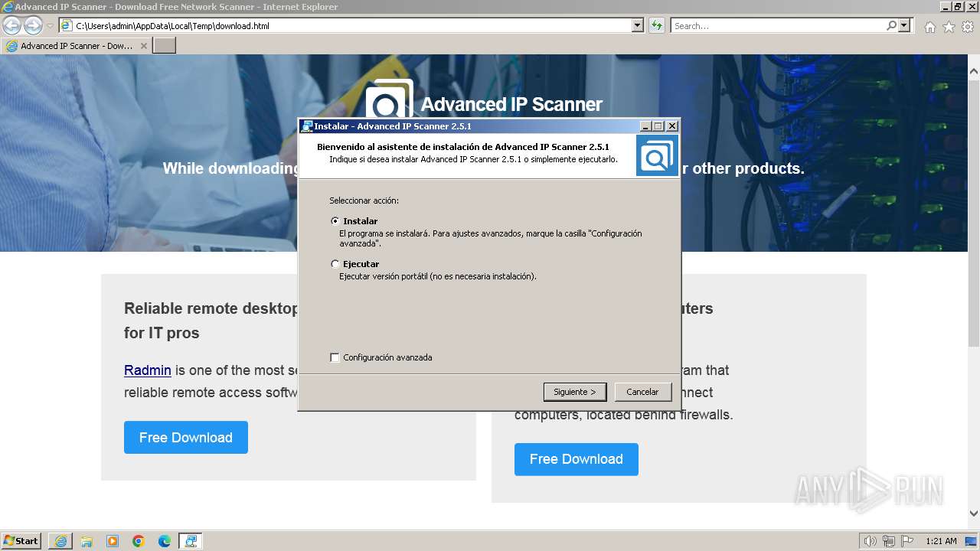Click the installer logo icon in header
980x551 pixels.
657,156
